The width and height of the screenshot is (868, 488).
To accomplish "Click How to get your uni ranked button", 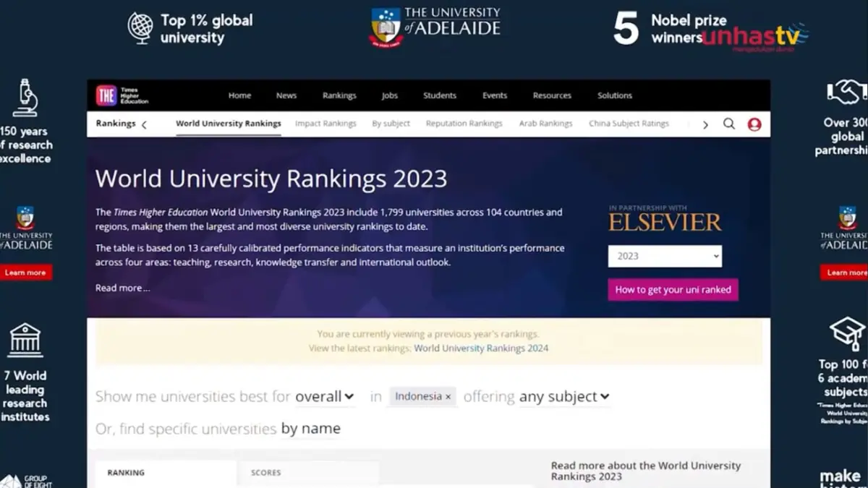I will (x=673, y=290).
